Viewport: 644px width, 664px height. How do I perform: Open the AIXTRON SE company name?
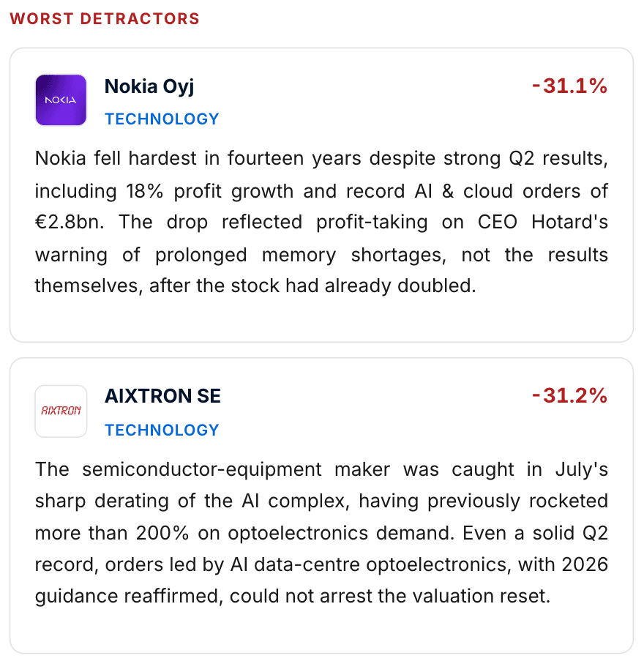(162, 396)
